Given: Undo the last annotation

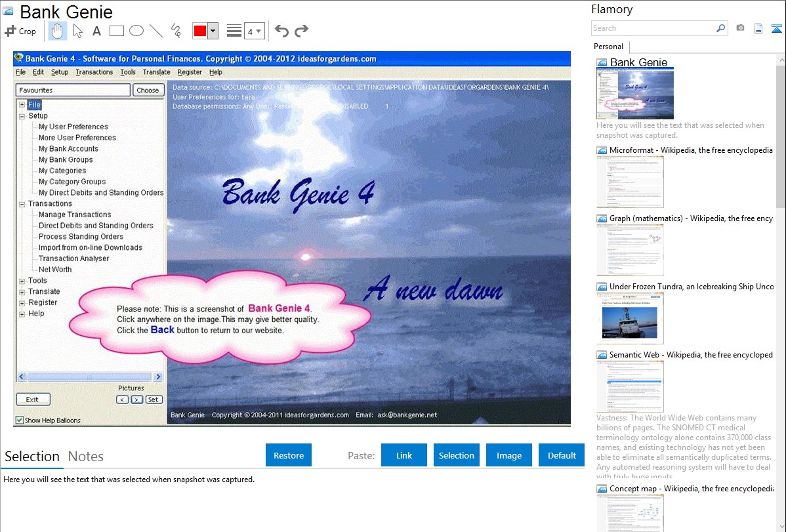Looking at the screenshot, I should pyautogui.click(x=281, y=31).
